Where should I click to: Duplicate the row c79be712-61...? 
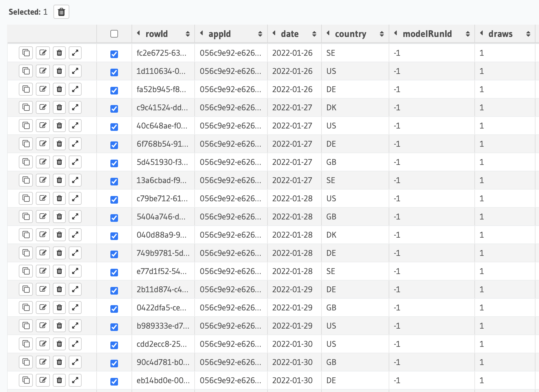[26, 198]
